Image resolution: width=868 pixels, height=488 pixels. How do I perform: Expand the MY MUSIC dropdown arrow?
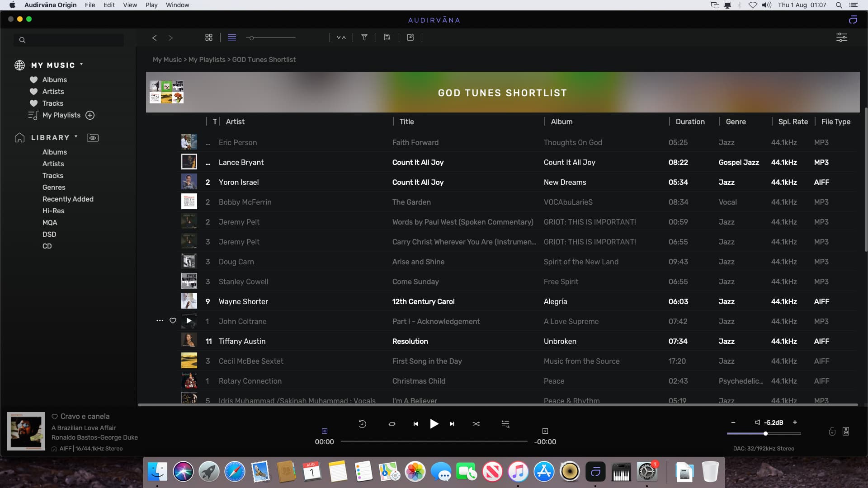(81, 64)
